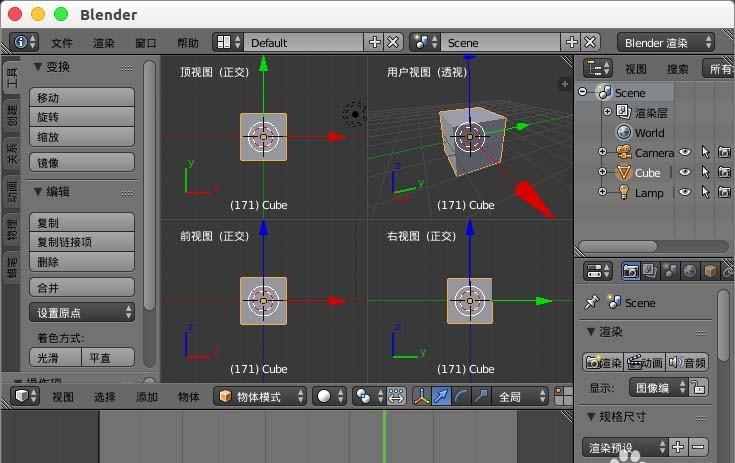Open viewport shading sphere selector
735x463 pixels.
[330, 396]
